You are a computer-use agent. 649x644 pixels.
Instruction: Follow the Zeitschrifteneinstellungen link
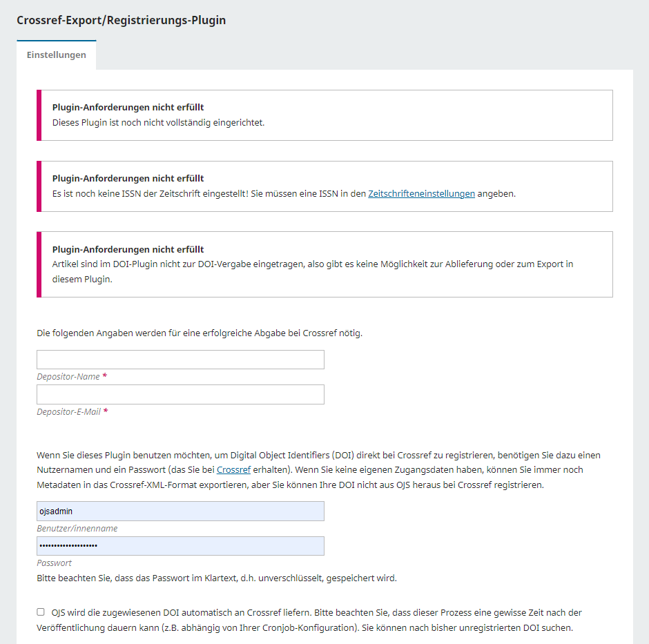[x=421, y=194]
